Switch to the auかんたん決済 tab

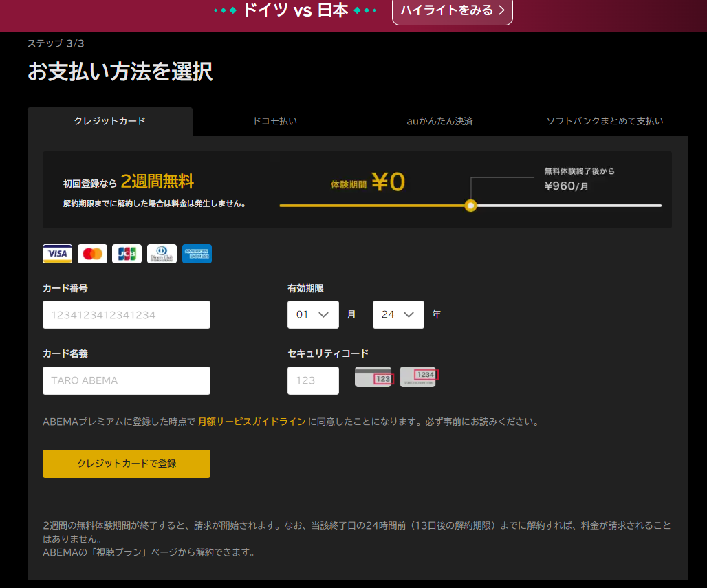[439, 121]
